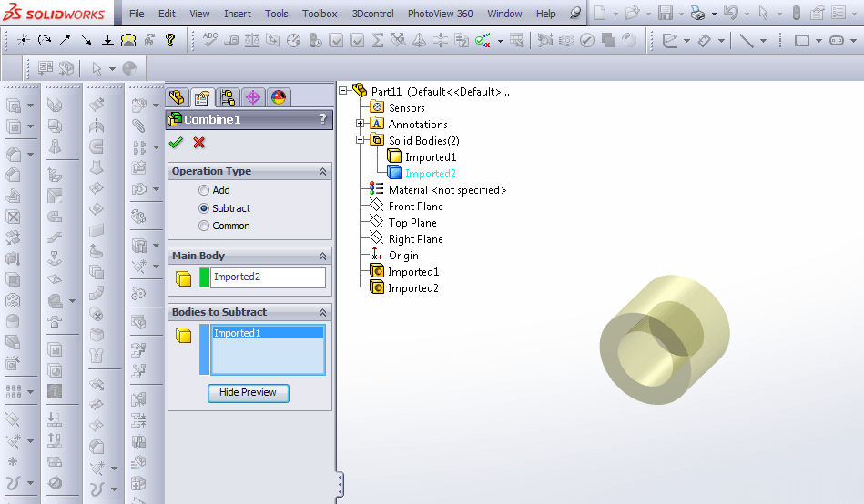
Task: Click the Open document folder icon
Action: [632, 13]
